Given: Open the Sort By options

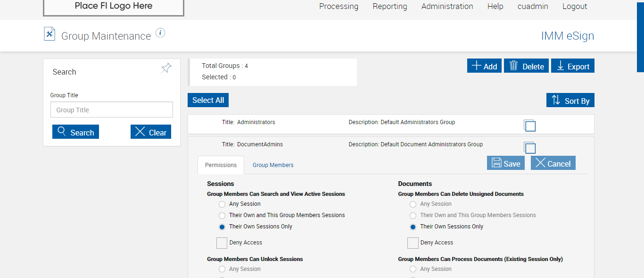Looking at the screenshot, I should point(570,101).
